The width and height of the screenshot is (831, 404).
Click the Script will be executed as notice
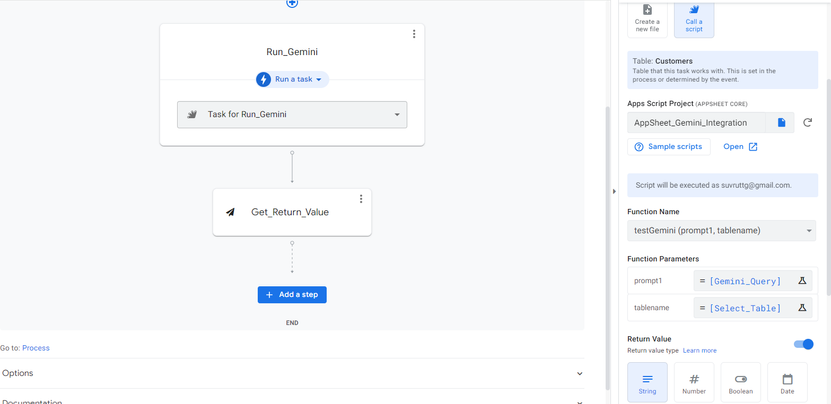tap(722, 186)
